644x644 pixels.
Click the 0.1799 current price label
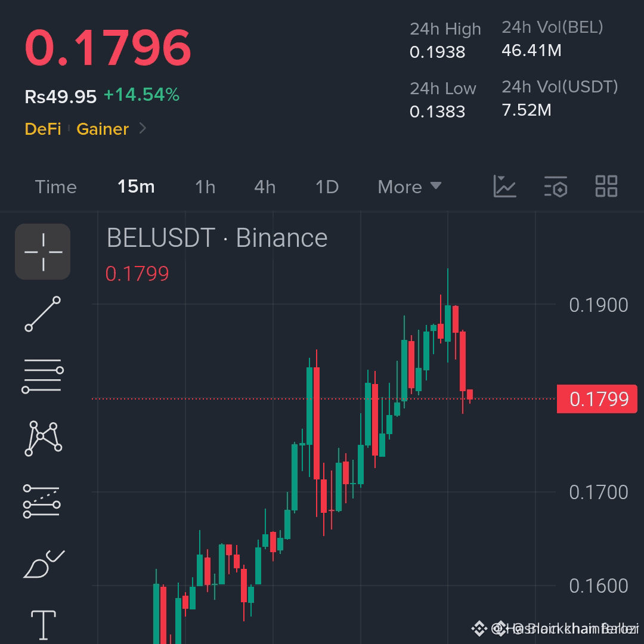(x=597, y=399)
